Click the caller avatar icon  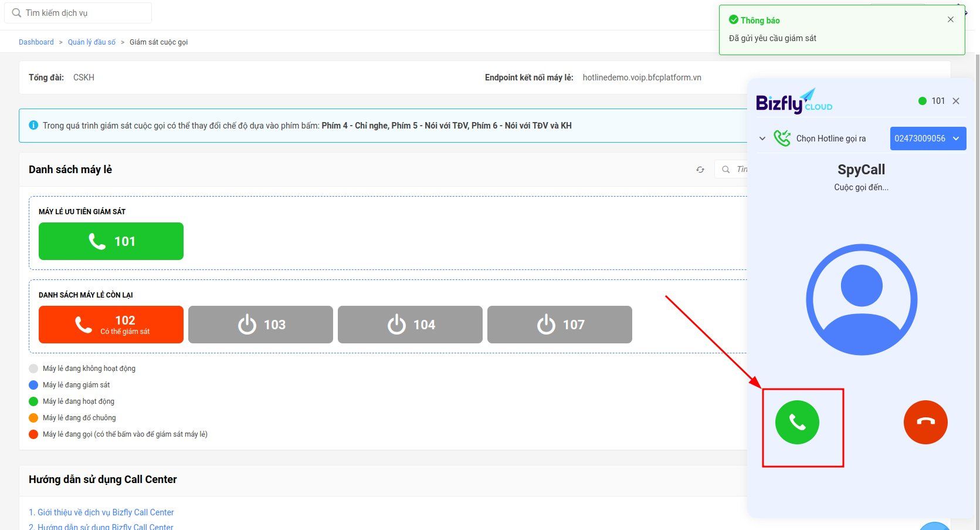pyautogui.click(x=862, y=299)
